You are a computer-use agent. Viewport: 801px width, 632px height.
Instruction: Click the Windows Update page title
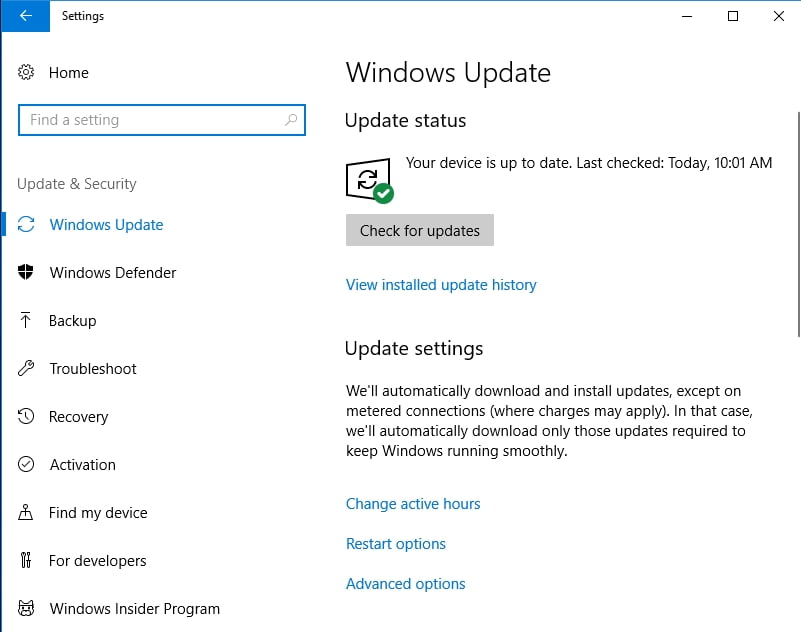[x=449, y=73]
